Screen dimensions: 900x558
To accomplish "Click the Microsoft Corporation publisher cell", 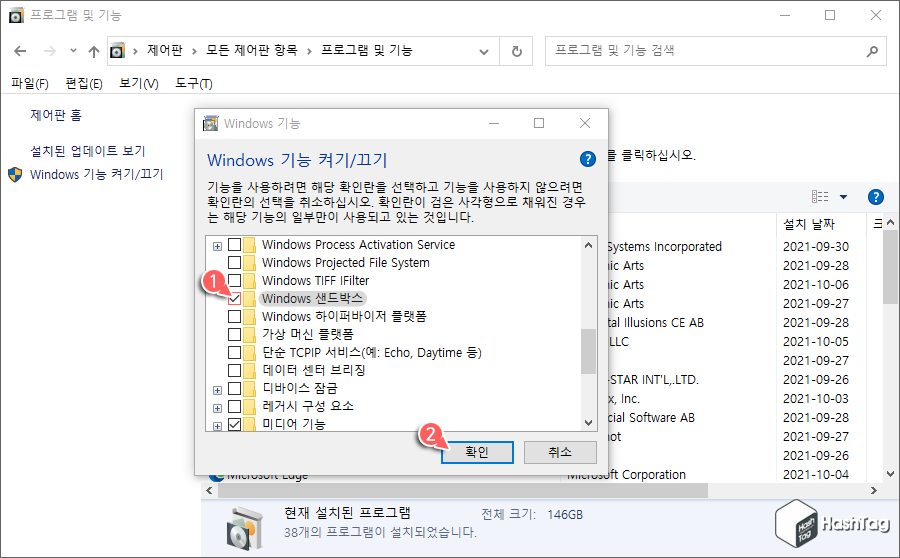I will click(x=626, y=476).
